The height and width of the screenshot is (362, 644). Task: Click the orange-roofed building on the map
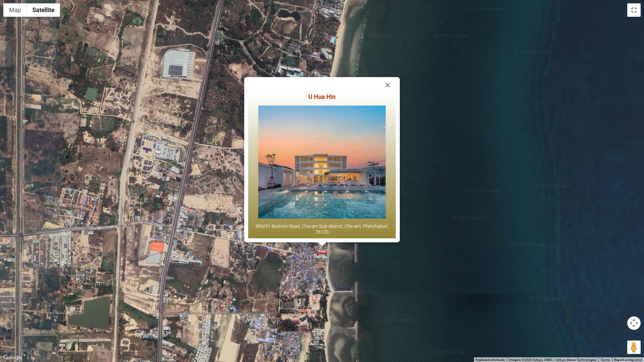(157, 247)
